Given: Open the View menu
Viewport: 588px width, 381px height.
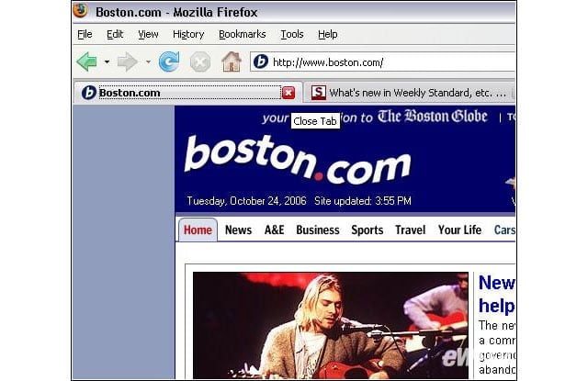Looking at the screenshot, I should (x=148, y=34).
